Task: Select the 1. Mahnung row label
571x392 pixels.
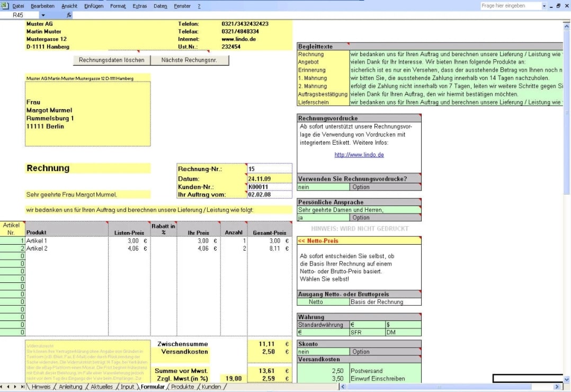Action: pos(323,78)
